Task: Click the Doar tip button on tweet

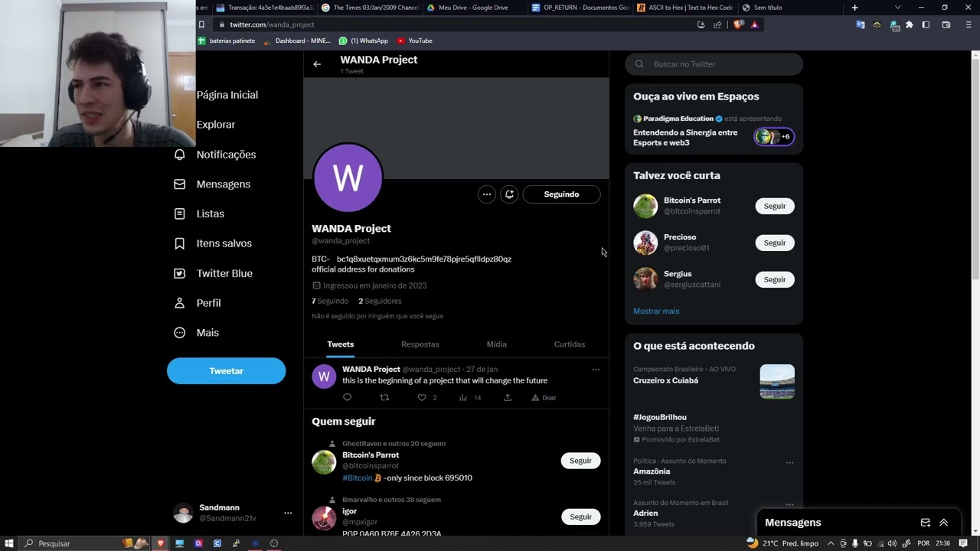Action: (x=544, y=397)
